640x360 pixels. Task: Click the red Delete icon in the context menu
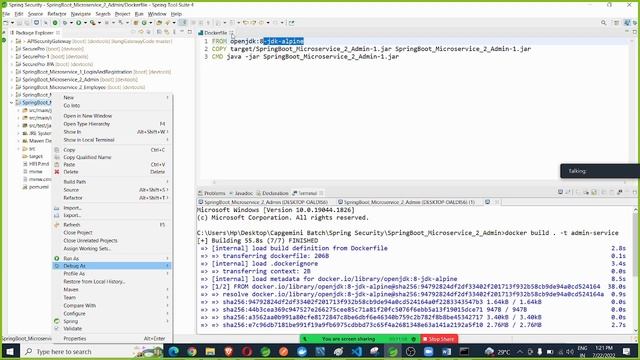(x=57, y=172)
